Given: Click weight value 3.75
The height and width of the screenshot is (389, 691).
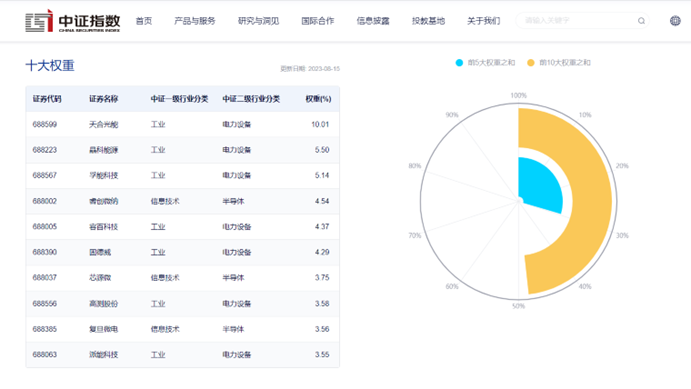Looking at the screenshot, I should [322, 278].
